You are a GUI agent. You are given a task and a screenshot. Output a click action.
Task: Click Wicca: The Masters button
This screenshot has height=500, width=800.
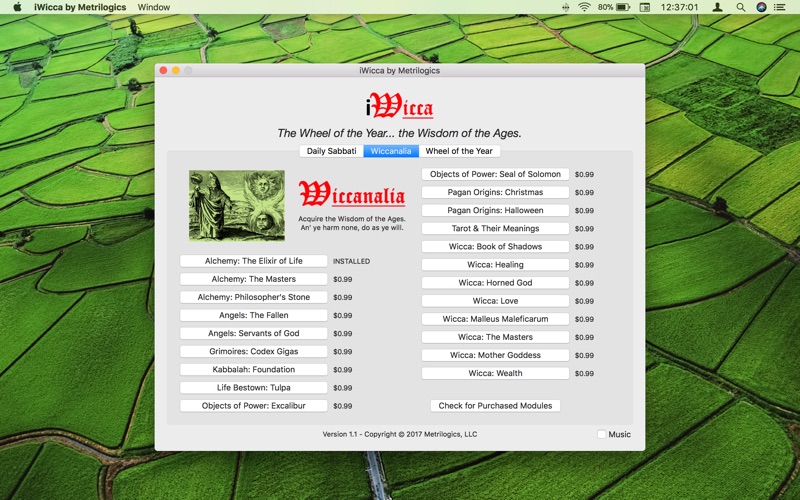(495, 337)
